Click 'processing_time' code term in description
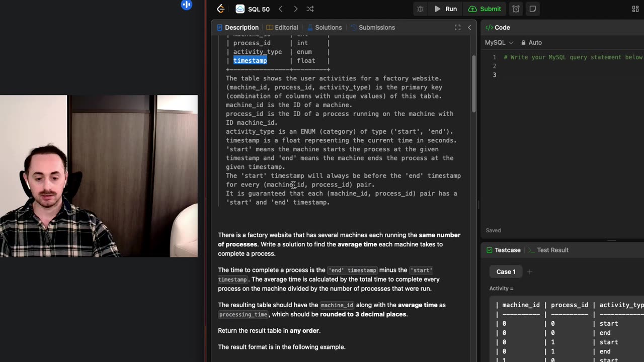The width and height of the screenshot is (644, 362). click(x=243, y=315)
